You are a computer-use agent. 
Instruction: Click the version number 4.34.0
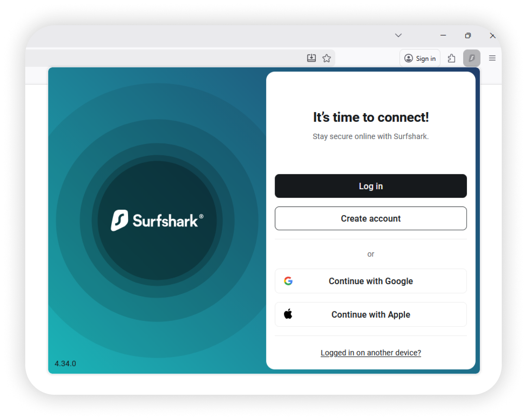[65, 364]
